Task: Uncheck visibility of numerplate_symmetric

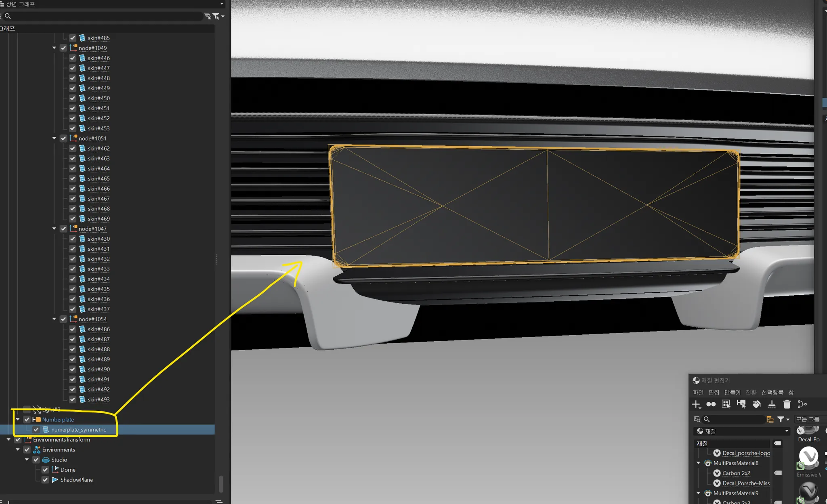Action: 36,430
